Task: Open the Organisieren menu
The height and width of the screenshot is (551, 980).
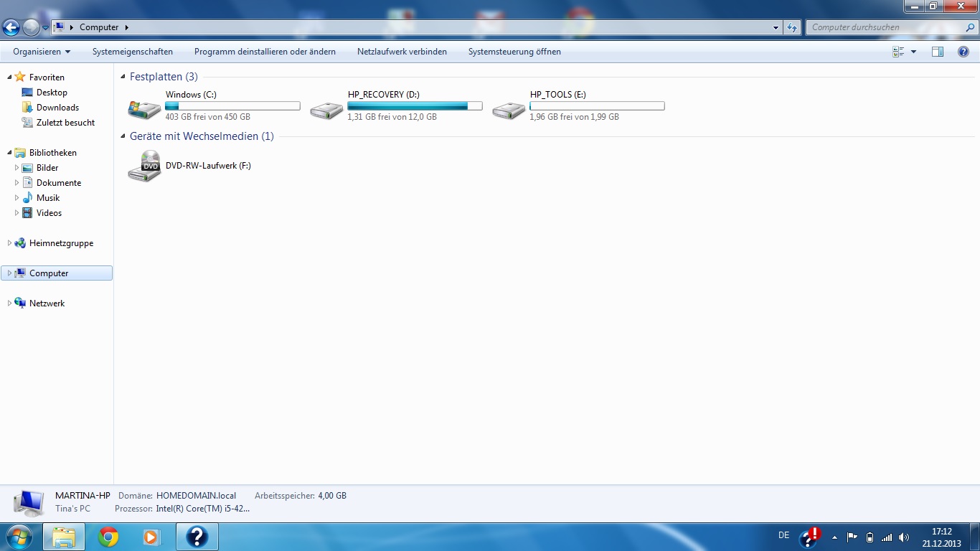Action: 42,52
